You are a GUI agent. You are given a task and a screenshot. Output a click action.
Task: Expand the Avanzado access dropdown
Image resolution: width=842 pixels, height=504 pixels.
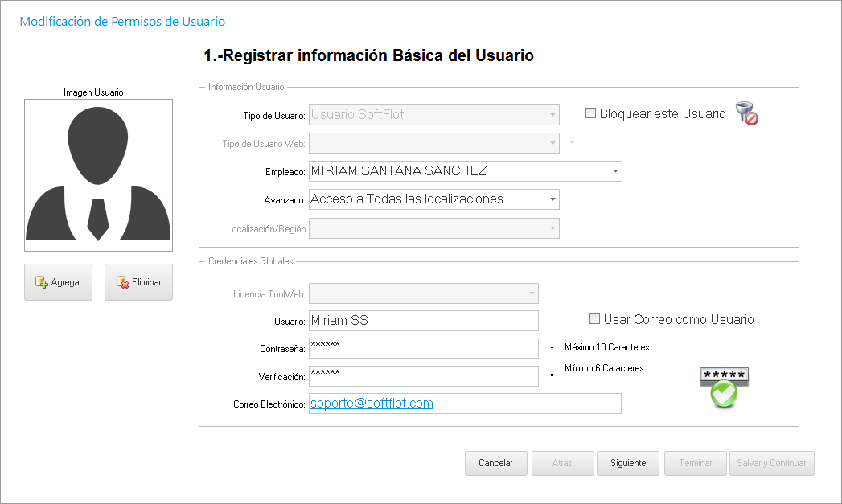[x=552, y=199]
